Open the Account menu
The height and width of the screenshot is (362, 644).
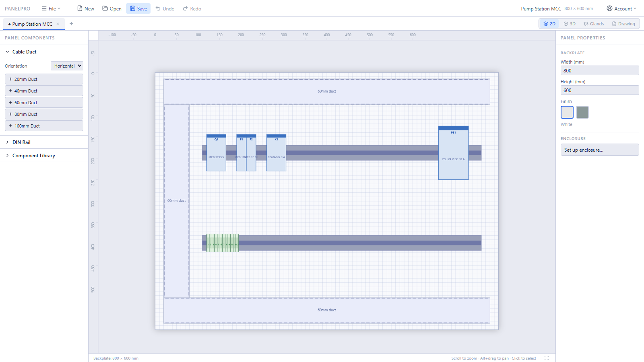[621, 8]
